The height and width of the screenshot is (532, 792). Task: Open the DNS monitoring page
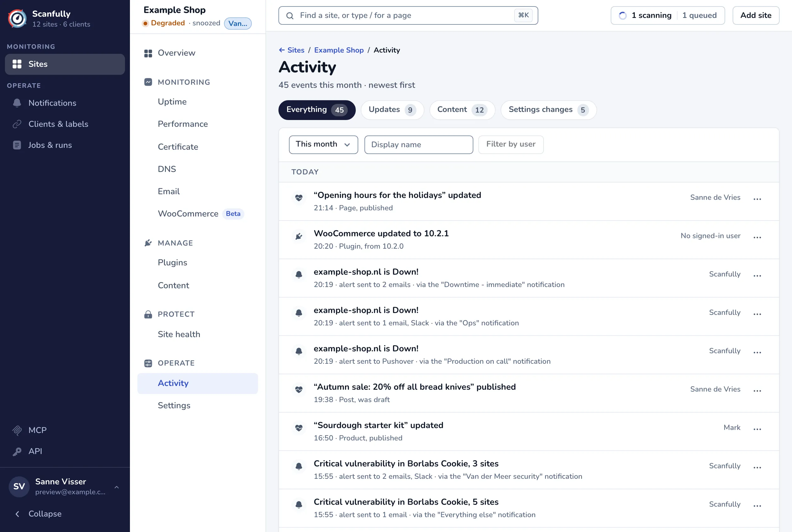pos(197,169)
